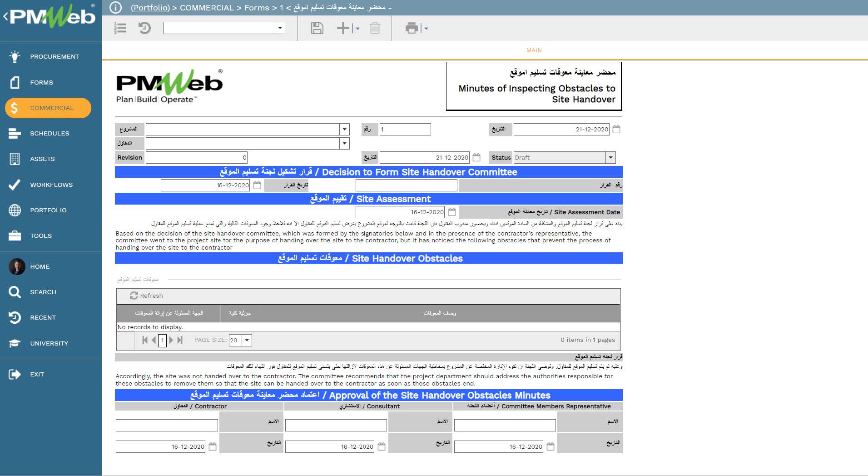Click the decision number (رقم القرار) field

point(407,185)
